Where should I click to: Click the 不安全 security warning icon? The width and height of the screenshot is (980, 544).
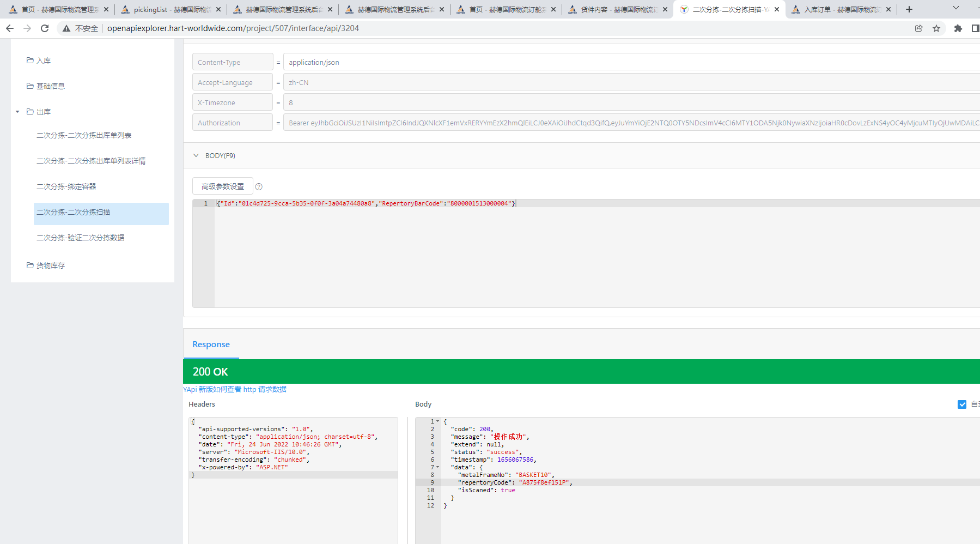pyautogui.click(x=66, y=28)
